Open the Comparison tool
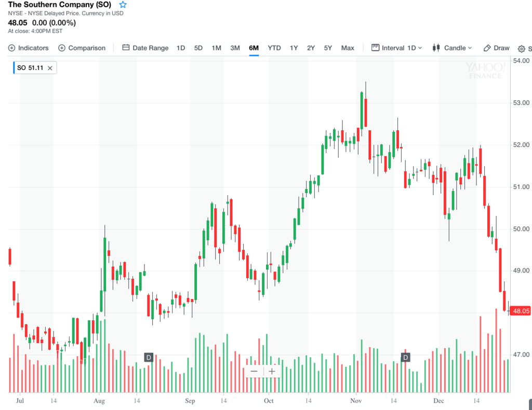This screenshot has height=410, width=532. [x=82, y=48]
